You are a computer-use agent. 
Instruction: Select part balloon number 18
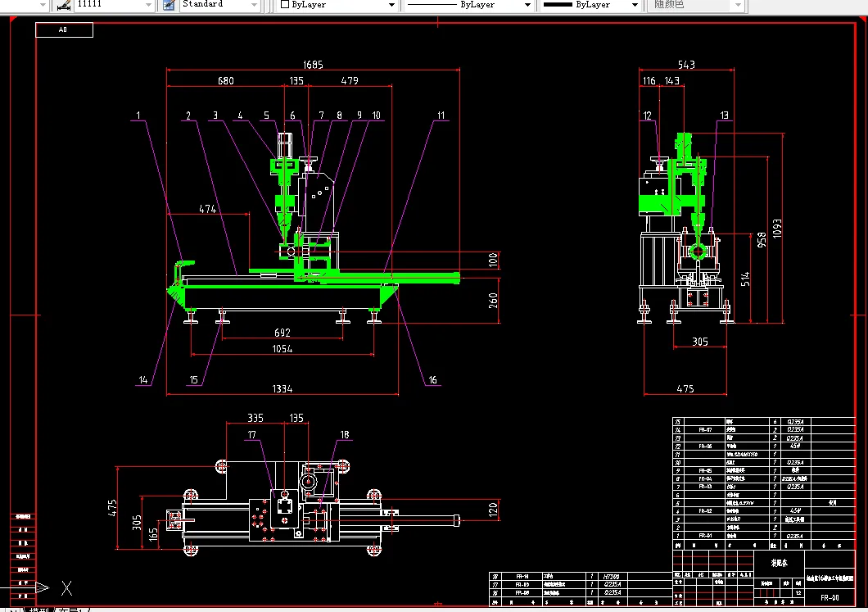pyautogui.click(x=345, y=435)
